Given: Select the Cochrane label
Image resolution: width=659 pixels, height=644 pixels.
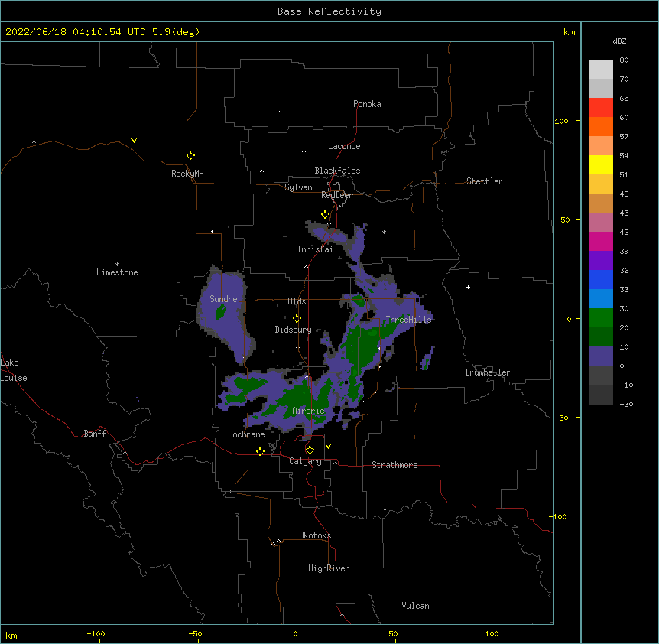Looking at the screenshot, I should pyautogui.click(x=246, y=434).
